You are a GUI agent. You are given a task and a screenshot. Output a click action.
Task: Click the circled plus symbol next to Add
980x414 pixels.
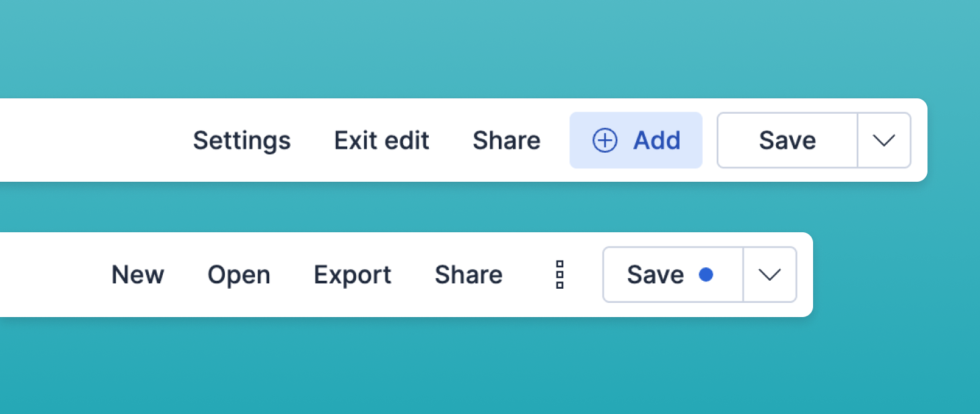(604, 141)
